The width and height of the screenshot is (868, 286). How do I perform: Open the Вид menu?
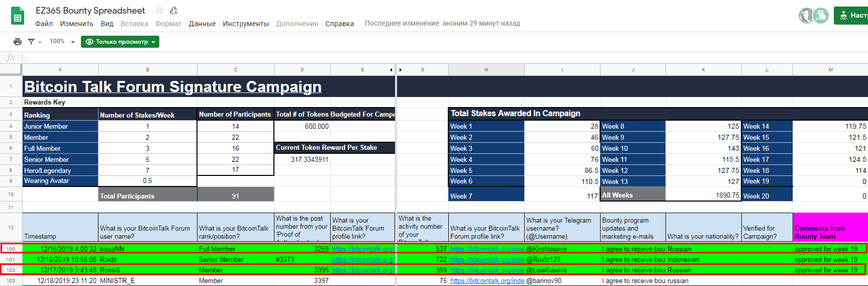point(107,24)
